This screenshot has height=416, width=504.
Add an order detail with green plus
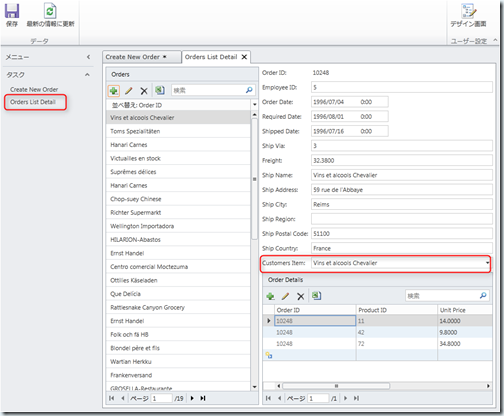(x=270, y=296)
